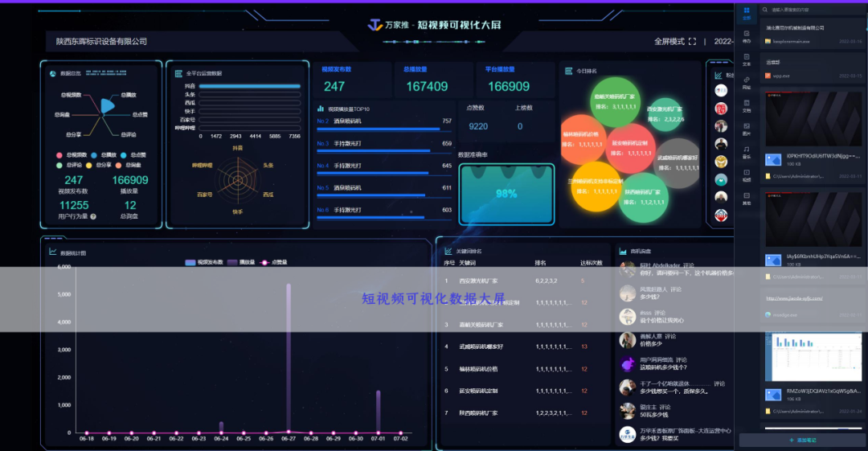
Task: Show the 图片 images category
Action: (747, 128)
